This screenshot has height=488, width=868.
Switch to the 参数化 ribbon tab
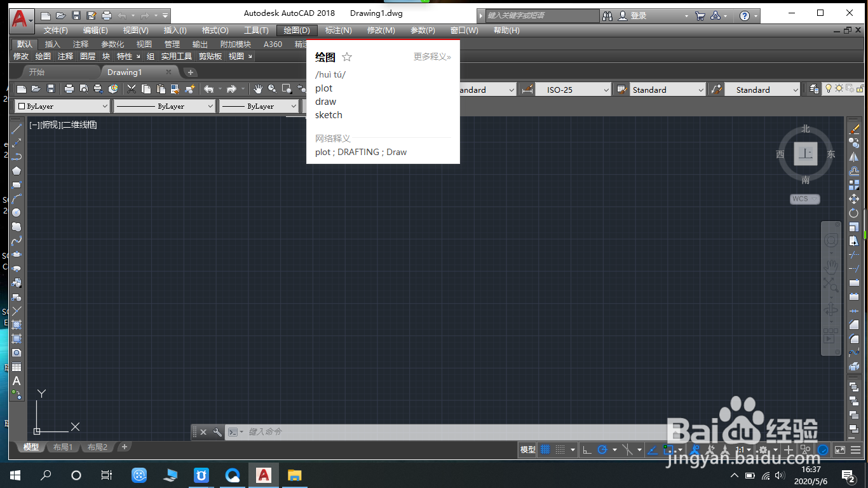click(112, 44)
